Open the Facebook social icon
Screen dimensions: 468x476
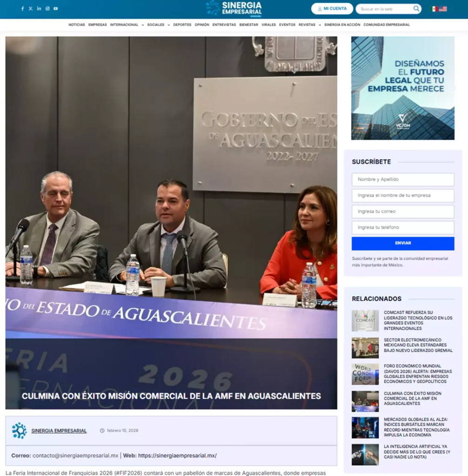click(22, 9)
